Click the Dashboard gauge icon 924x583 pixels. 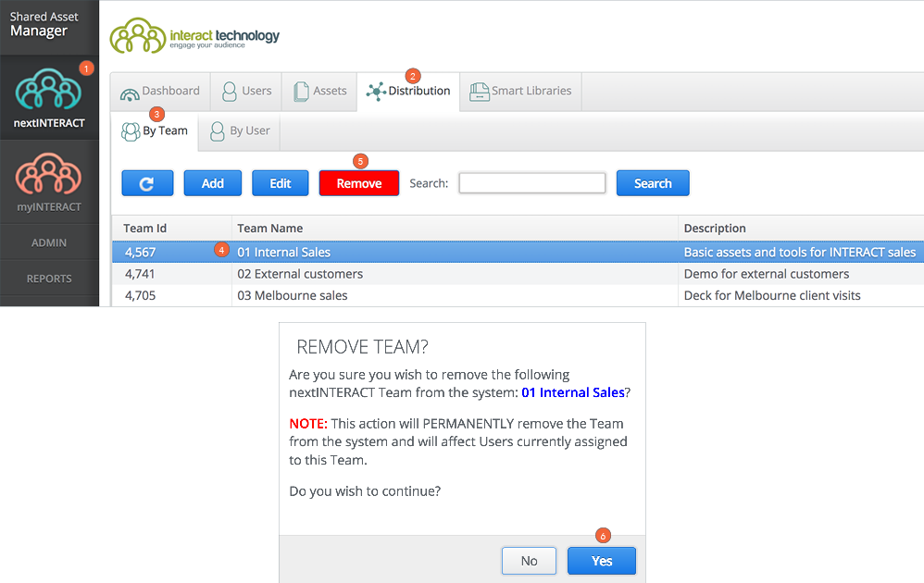(x=130, y=94)
